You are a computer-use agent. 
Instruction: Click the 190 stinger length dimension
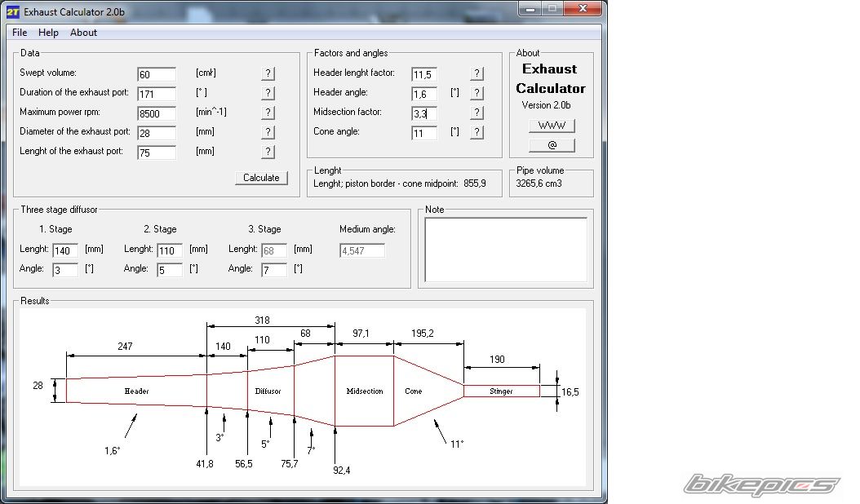[497, 359]
